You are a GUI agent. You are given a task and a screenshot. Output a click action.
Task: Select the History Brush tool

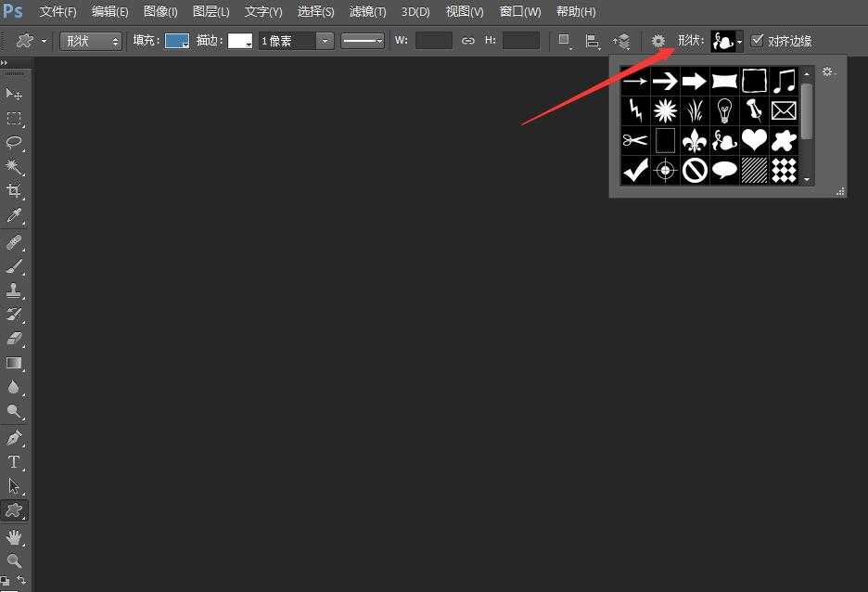pos(14,314)
